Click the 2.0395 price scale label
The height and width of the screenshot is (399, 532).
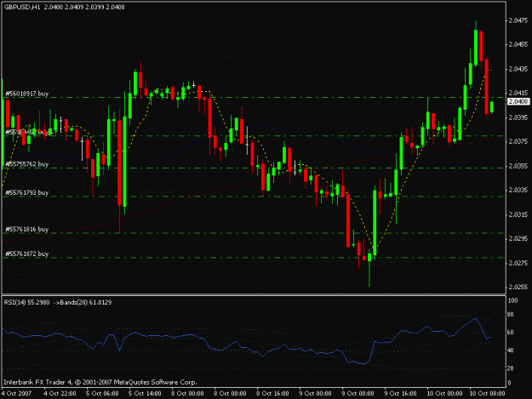518,117
